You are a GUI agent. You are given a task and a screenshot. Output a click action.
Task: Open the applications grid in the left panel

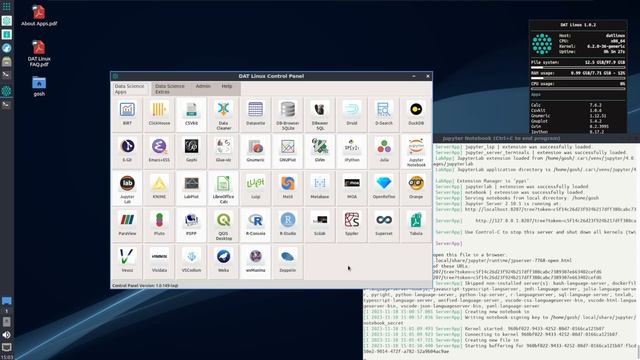(x=7, y=6)
